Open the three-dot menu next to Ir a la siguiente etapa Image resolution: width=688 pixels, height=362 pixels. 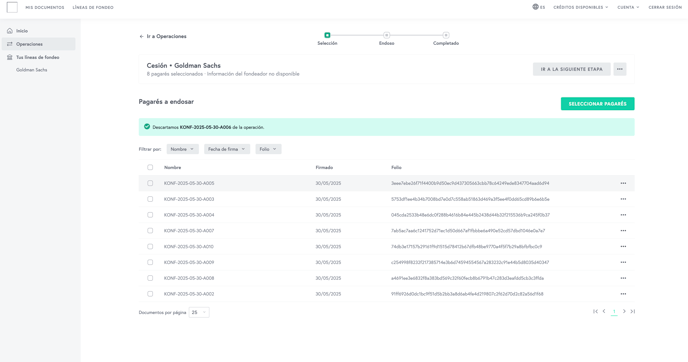620,69
